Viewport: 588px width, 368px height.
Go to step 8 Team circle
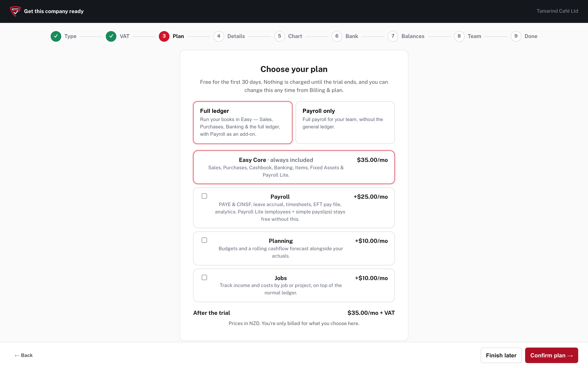459,36
